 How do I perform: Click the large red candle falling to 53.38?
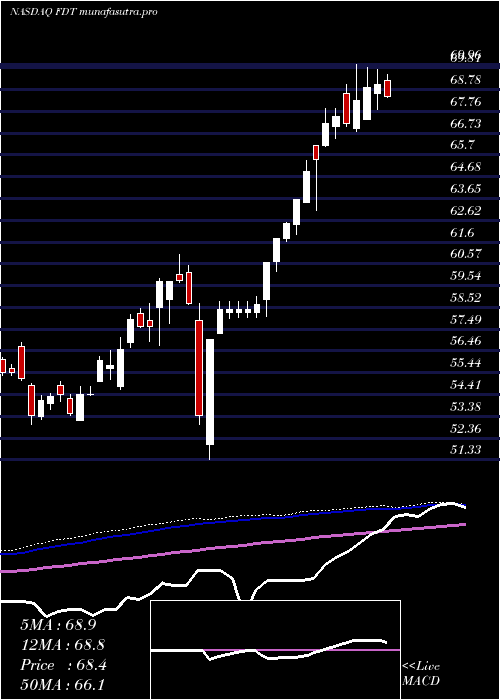pos(199,367)
